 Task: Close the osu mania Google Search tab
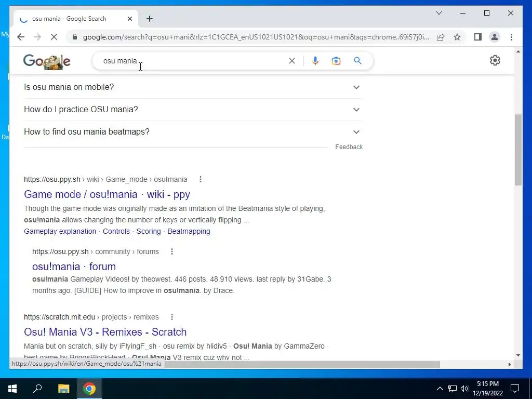click(x=129, y=19)
